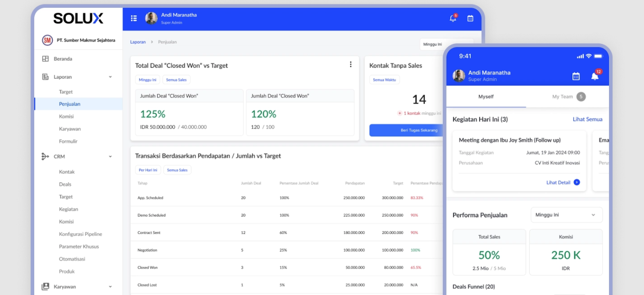644x295 pixels.
Task: Click the CRM pipeline icon in sidebar
Action: tap(45, 156)
